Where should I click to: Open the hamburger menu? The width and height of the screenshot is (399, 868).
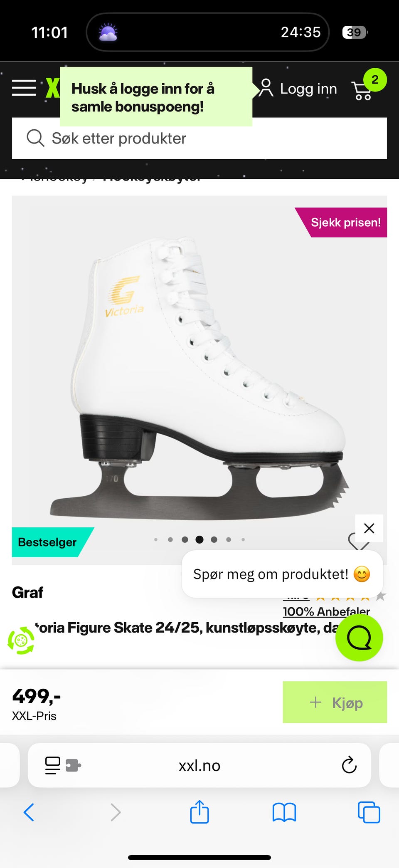24,88
